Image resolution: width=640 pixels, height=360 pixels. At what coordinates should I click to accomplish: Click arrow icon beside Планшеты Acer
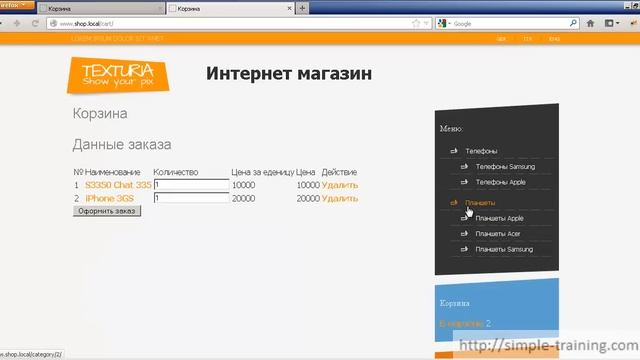[464, 234]
